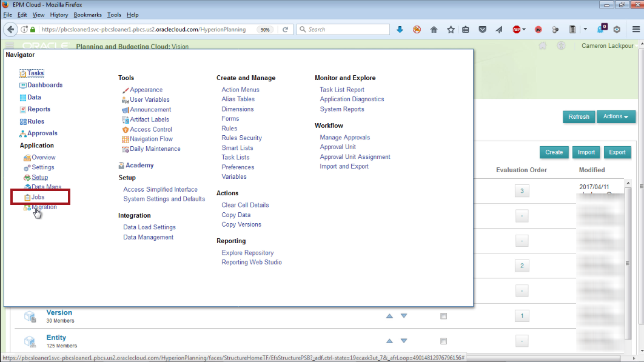Click the Firefox Search input field
644x362 pixels.
pos(343,30)
